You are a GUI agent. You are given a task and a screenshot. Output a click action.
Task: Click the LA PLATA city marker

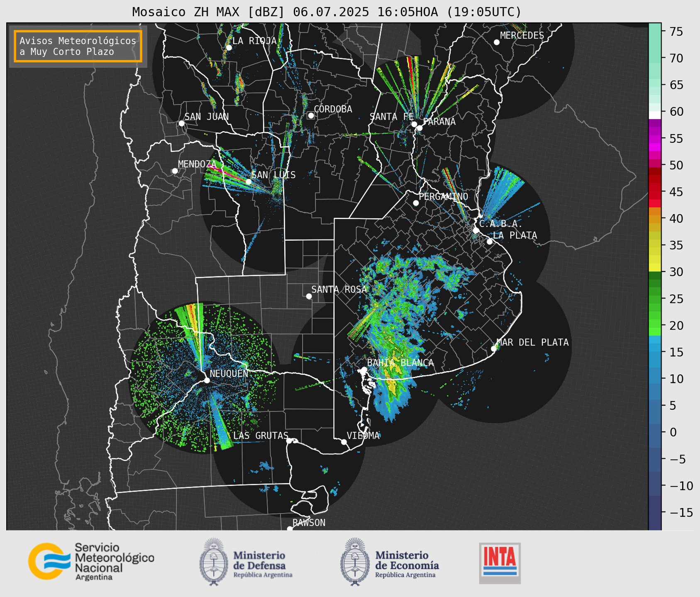click(x=490, y=242)
